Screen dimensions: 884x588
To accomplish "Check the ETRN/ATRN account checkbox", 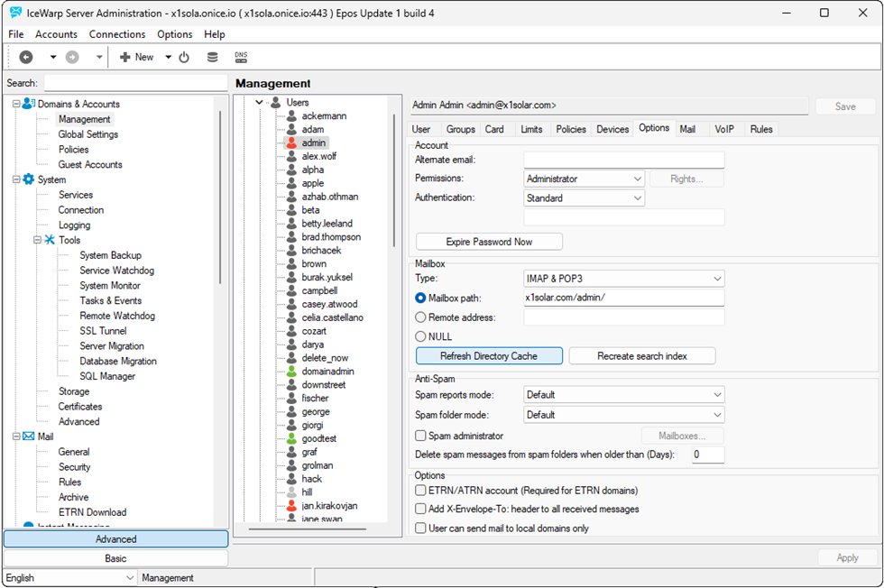I will (x=420, y=490).
